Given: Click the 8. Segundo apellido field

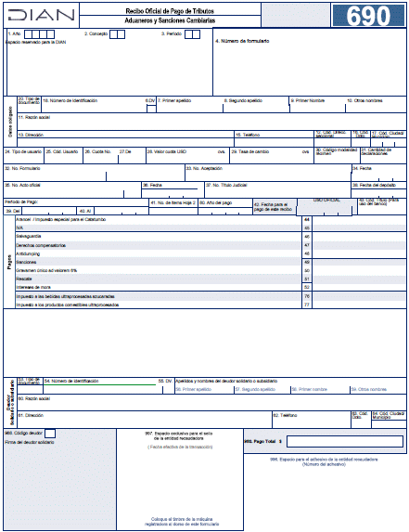Looking at the screenshot, I should pos(256,105).
